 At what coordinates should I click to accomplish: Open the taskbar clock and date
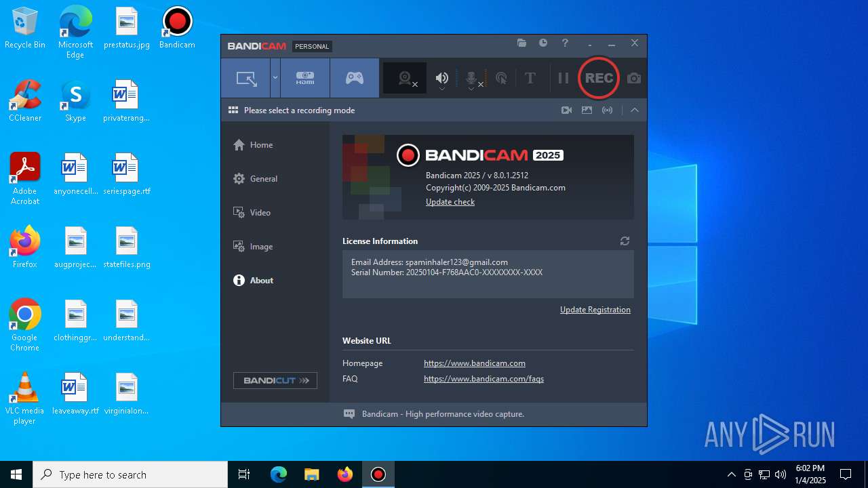pyautogui.click(x=810, y=474)
